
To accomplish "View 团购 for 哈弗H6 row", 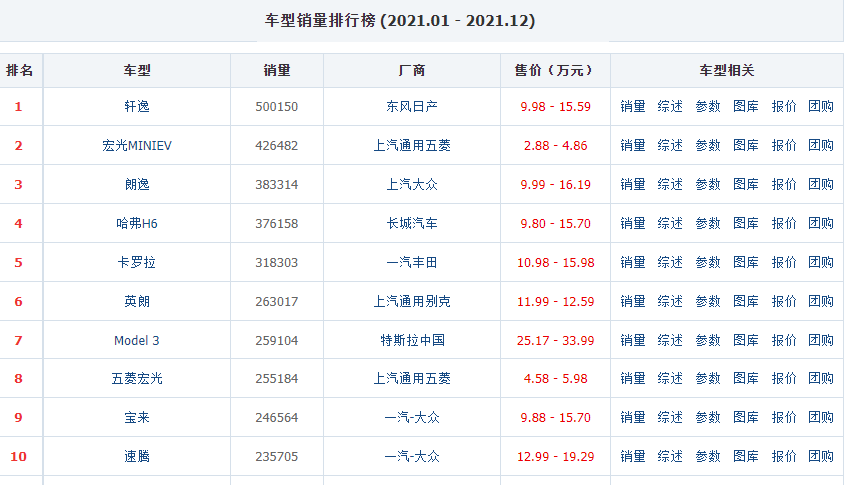I will coord(821,223).
